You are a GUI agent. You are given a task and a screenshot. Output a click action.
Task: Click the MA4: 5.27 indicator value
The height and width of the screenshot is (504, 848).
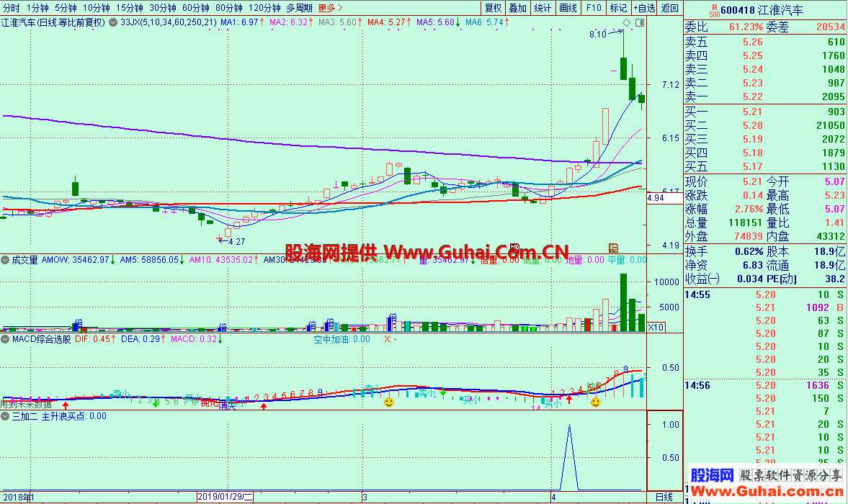click(x=389, y=23)
